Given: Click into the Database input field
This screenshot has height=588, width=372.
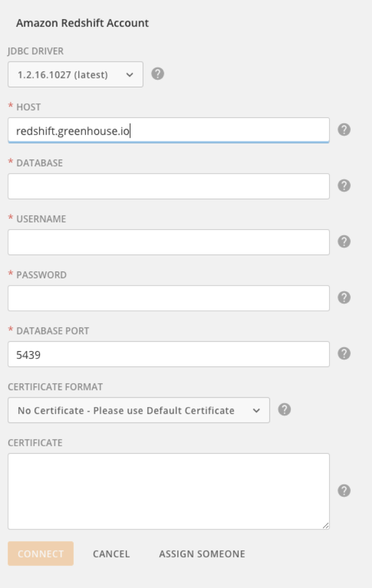Looking at the screenshot, I should click(169, 186).
